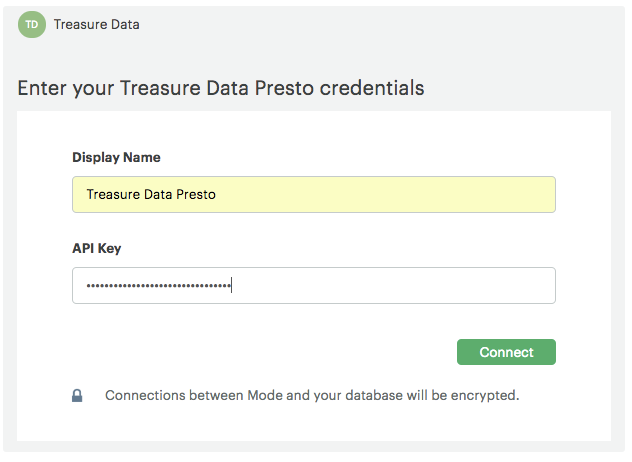Viewport: 632px width, 462px height.
Task: Click the "API Key" field label
Action: point(97,248)
